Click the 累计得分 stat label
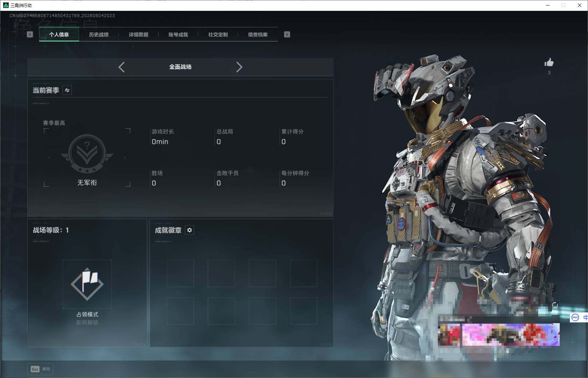The width and height of the screenshot is (588, 378). 293,131
